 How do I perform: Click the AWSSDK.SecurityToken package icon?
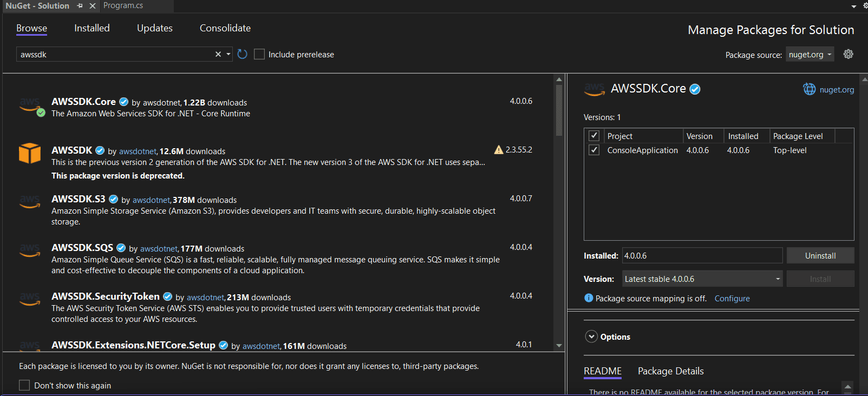[x=30, y=300]
